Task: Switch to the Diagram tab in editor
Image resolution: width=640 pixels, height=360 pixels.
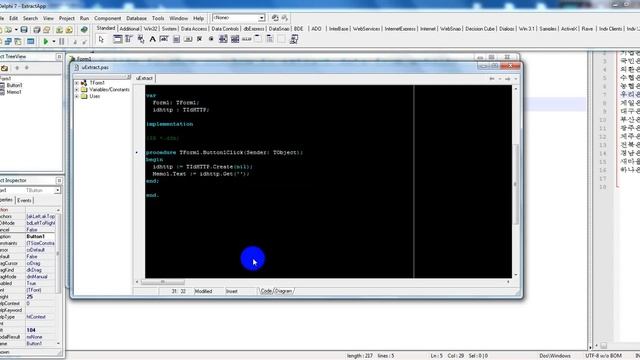Action: [x=283, y=291]
